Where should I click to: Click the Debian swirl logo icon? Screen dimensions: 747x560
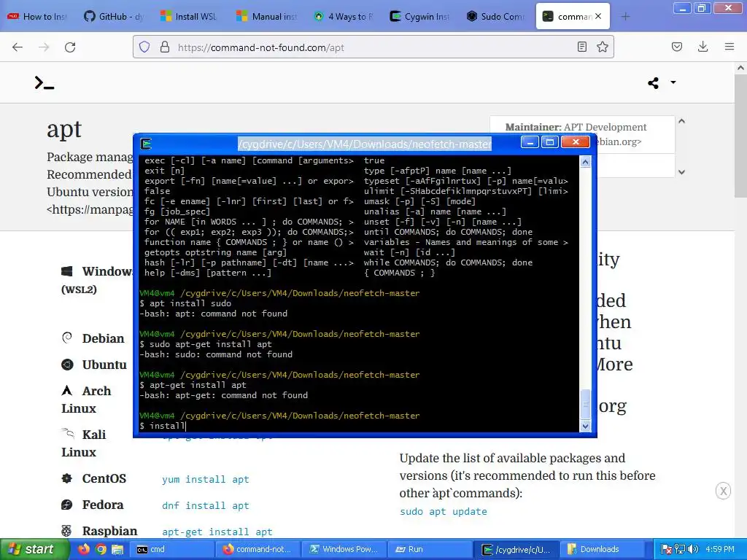pos(67,338)
